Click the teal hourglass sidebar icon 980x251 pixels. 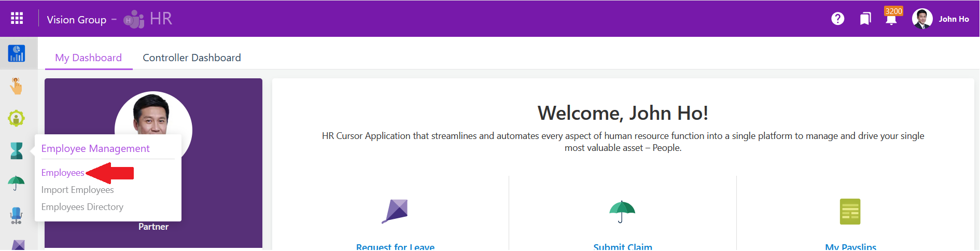pyautogui.click(x=17, y=150)
